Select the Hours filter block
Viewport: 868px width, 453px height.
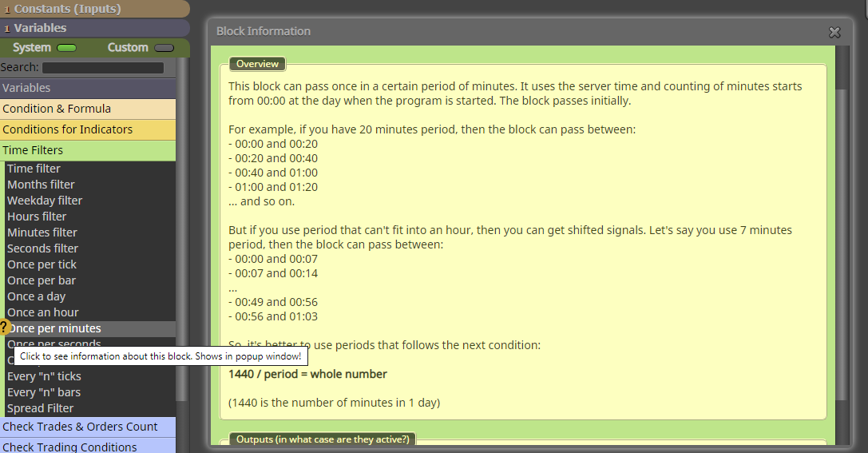(x=90, y=217)
